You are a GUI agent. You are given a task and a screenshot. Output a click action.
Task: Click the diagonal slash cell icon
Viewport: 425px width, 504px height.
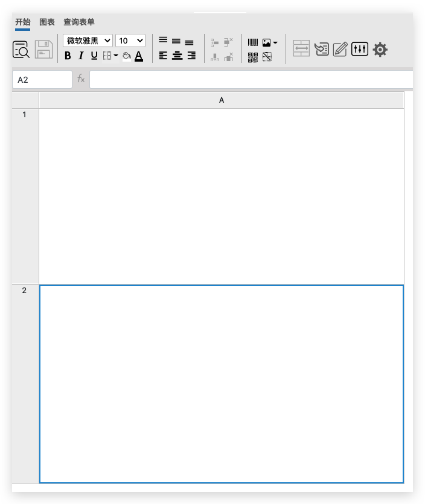pyautogui.click(x=267, y=57)
